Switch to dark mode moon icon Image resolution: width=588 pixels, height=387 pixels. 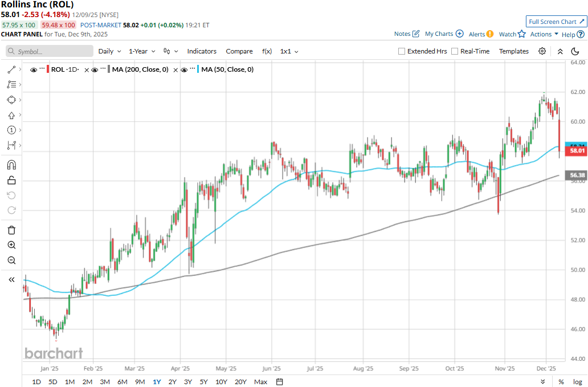pyautogui.click(x=575, y=51)
